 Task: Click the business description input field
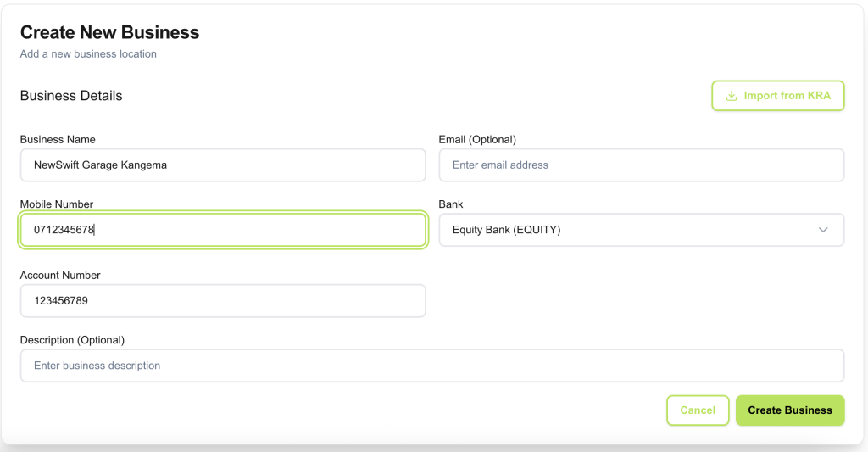(432, 366)
